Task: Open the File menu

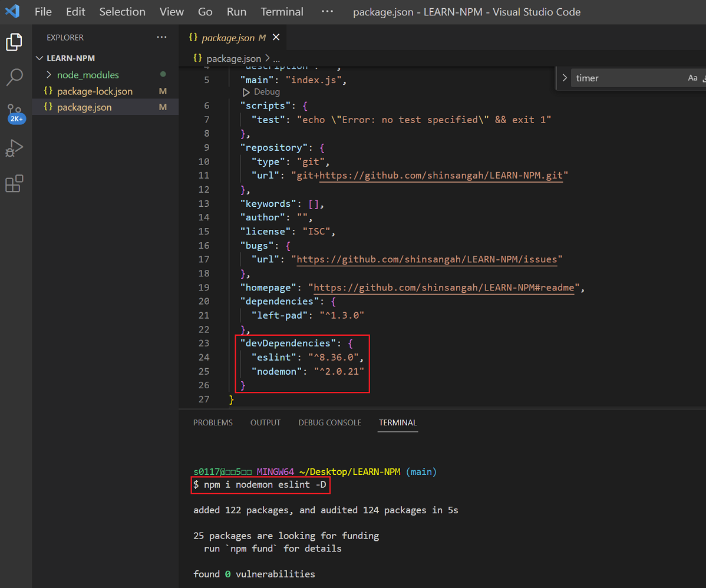Action: [x=43, y=12]
